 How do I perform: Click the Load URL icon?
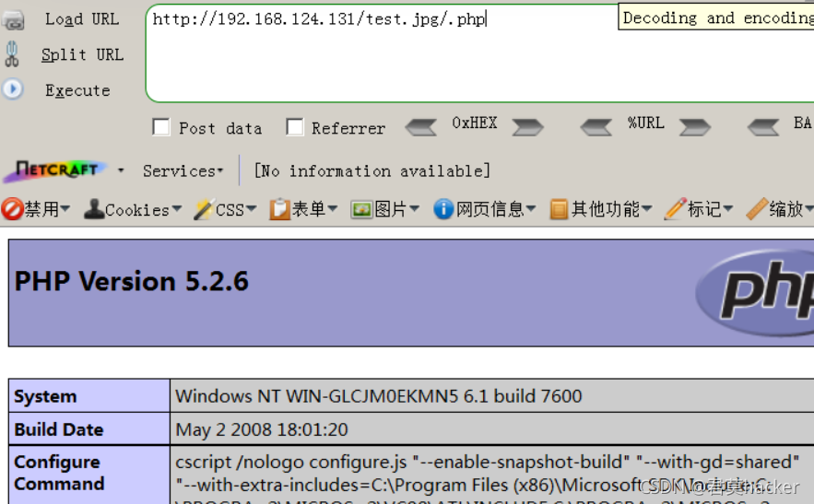pyautogui.click(x=13, y=20)
